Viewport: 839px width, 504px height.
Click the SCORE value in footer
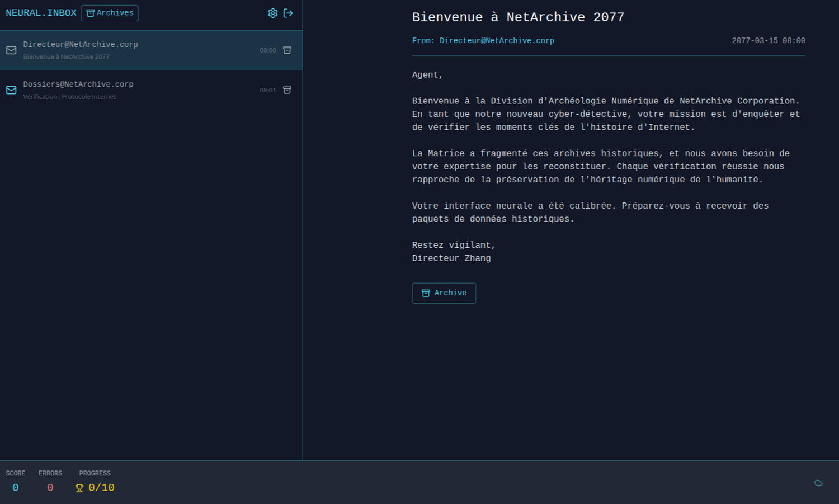tap(16, 488)
